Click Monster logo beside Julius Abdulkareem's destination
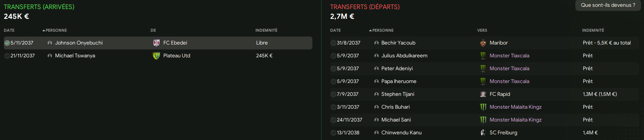Image resolution: width=644 pixels, height=140 pixels. (483, 56)
